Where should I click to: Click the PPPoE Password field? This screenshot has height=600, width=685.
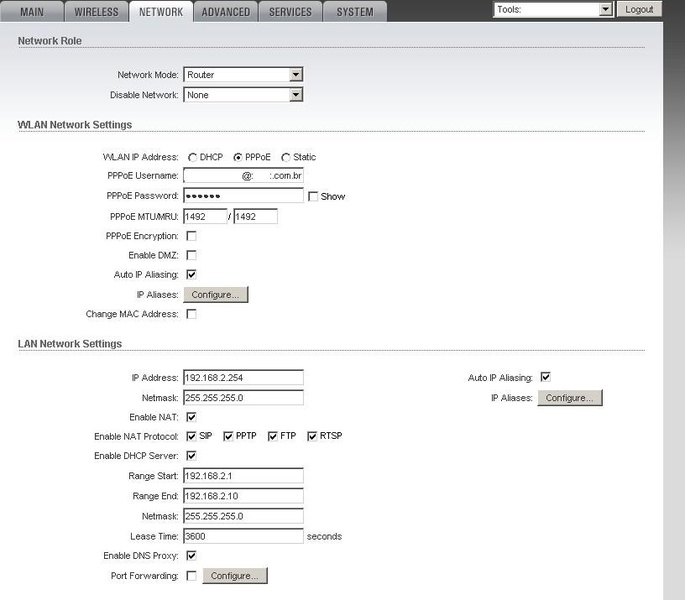243,196
